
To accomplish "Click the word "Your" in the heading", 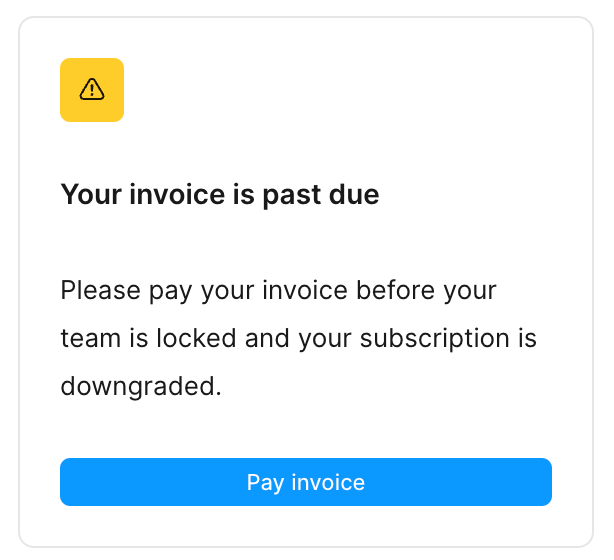I will click(x=91, y=194).
